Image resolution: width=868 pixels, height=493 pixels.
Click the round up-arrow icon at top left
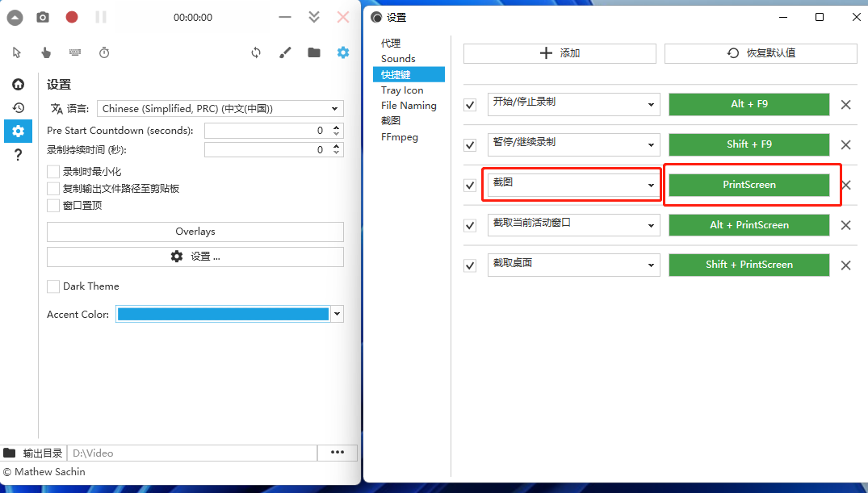click(15, 18)
